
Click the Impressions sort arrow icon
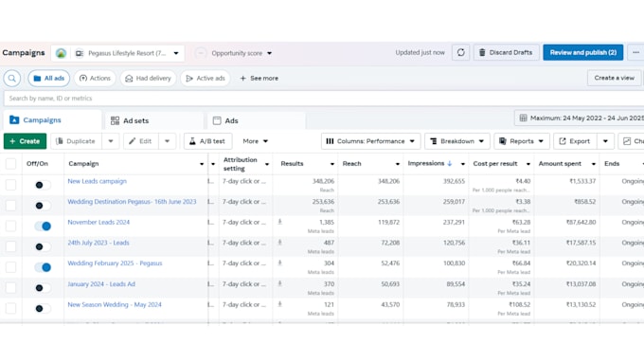pos(450,163)
